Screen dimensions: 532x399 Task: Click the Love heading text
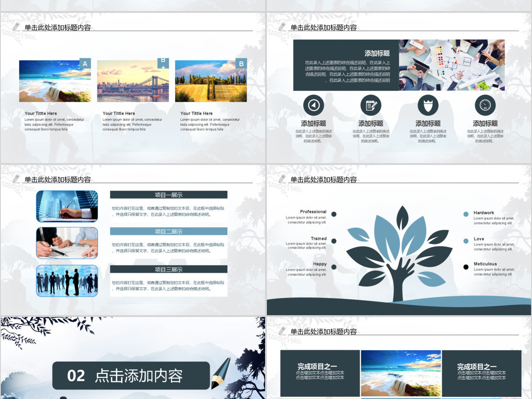(x=479, y=239)
